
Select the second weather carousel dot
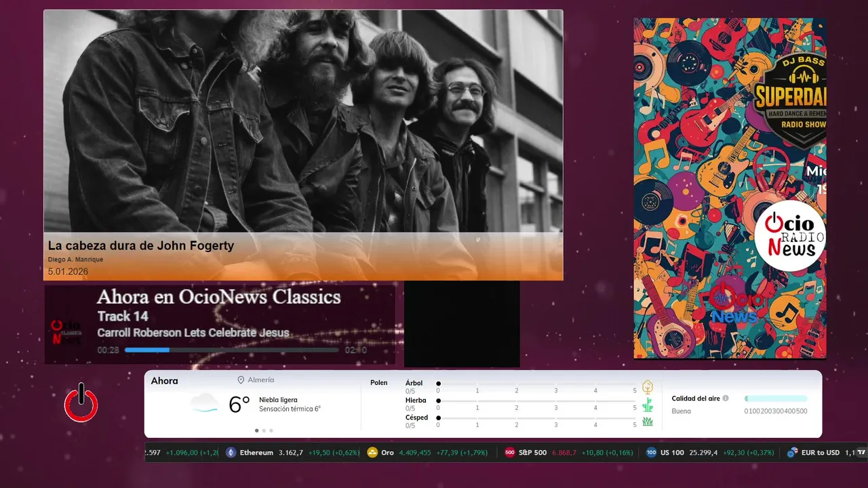pyautogui.click(x=264, y=430)
